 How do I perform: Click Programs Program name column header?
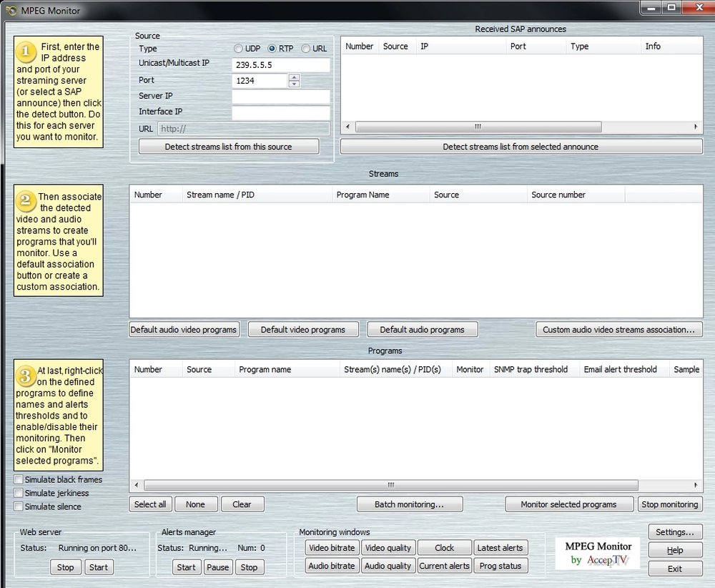pos(287,370)
